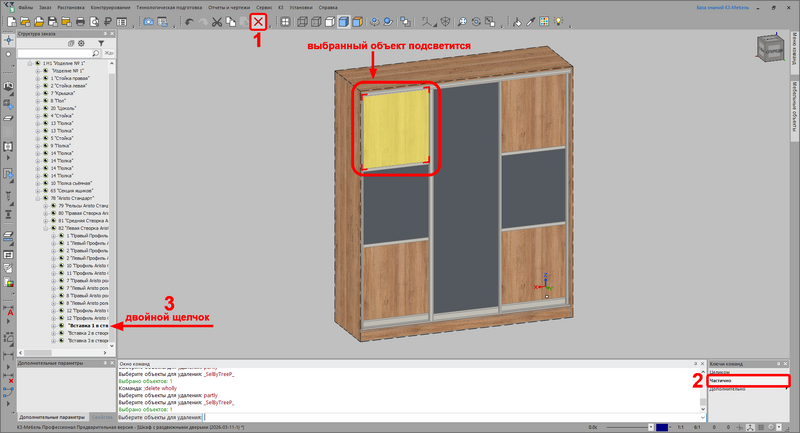Click the eyedropper tool icon
Viewport: 800px width, 433px height.
pos(531,21)
